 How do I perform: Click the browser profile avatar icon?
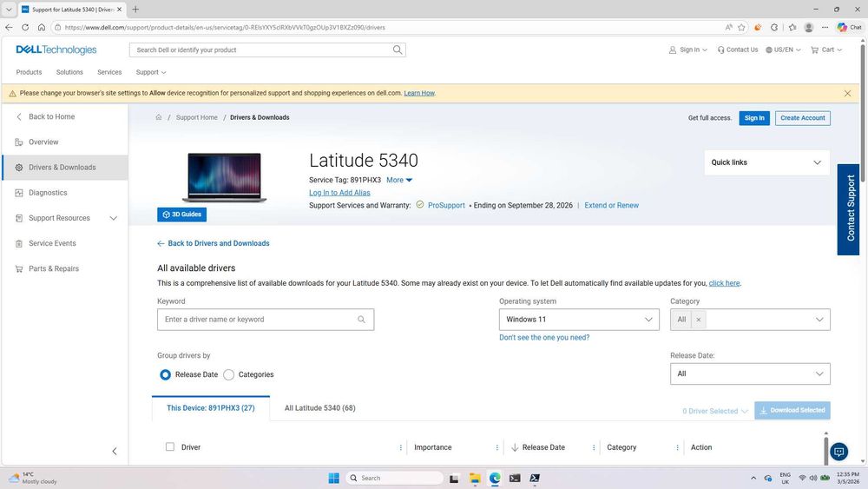[809, 27]
